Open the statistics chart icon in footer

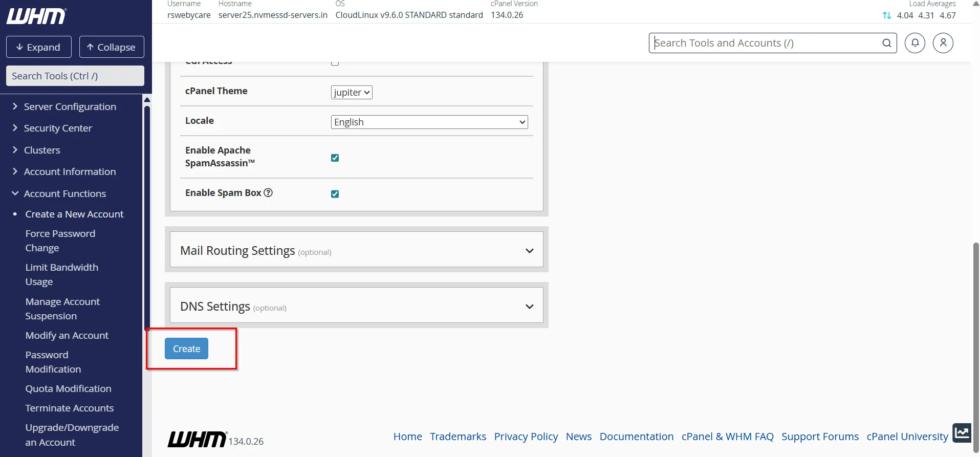tap(962, 433)
